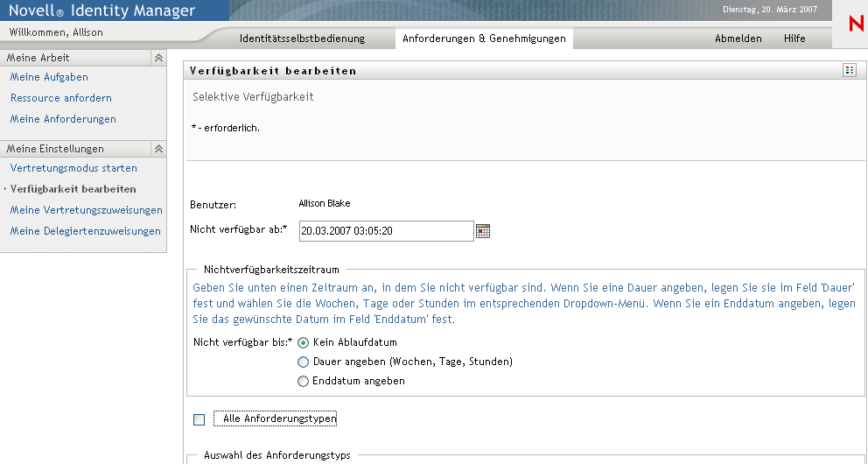
Task: Open Anforderungen & Genehmigungen tab
Action: [484, 39]
